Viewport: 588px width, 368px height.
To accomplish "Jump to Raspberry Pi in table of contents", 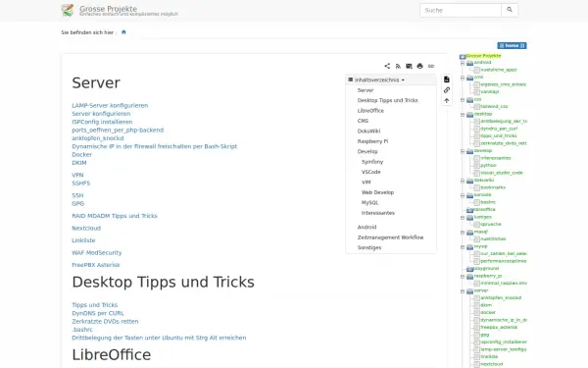I will tap(372, 141).
